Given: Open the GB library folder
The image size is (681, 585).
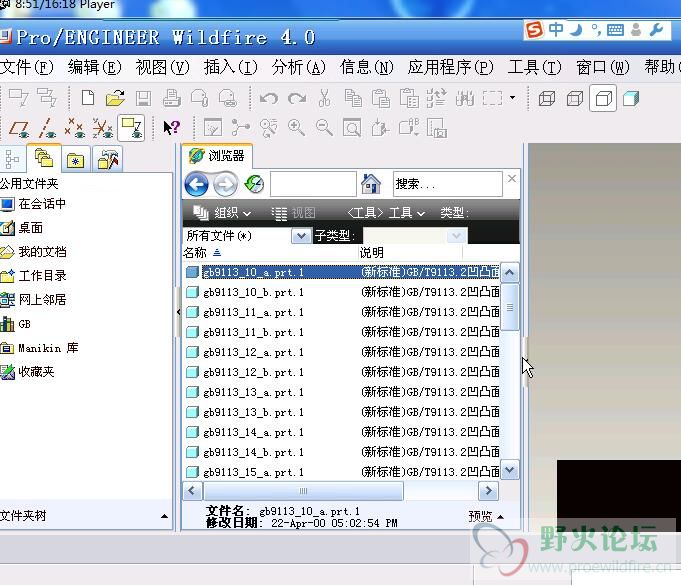Looking at the screenshot, I should click(x=16, y=324).
